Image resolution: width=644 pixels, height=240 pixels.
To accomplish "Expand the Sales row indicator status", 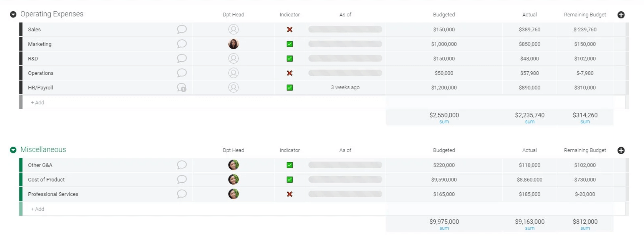I will 289,30.
